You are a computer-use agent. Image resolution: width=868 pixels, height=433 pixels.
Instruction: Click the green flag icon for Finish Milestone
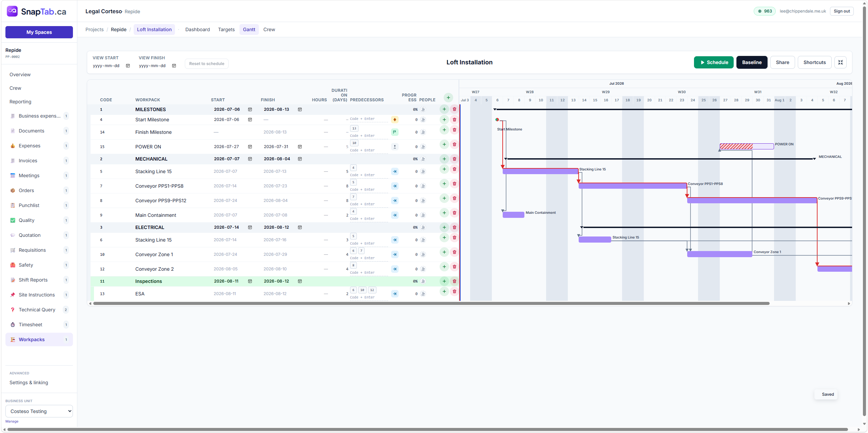pos(394,132)
